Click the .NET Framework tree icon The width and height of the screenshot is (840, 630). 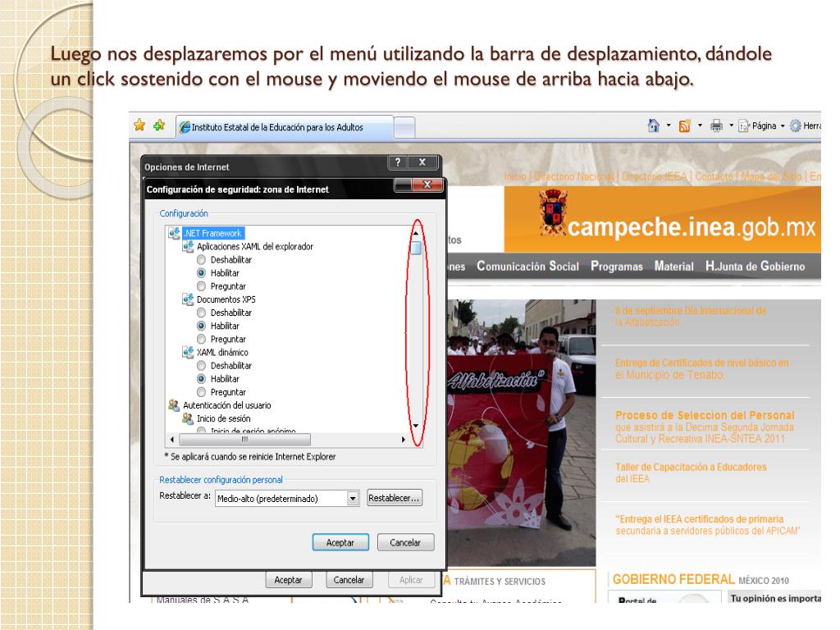click(x=174, y=233)
